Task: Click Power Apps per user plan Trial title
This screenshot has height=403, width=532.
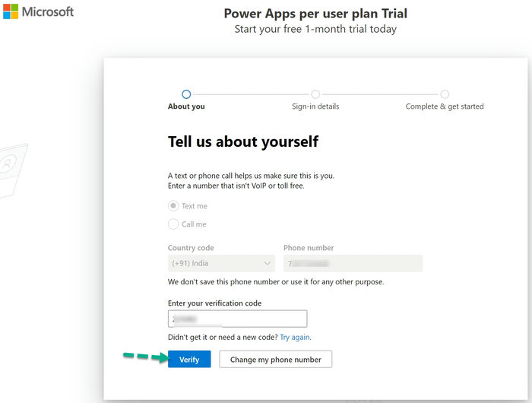Action: (x=315, y=14)
